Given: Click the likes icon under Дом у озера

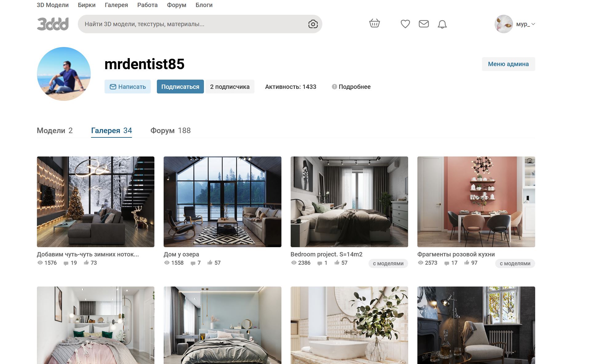Looking at the screenshot, I should 210,263.
